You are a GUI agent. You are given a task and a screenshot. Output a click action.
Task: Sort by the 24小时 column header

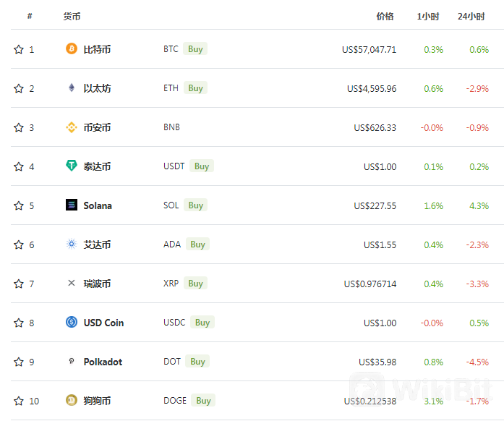[471, 17]
